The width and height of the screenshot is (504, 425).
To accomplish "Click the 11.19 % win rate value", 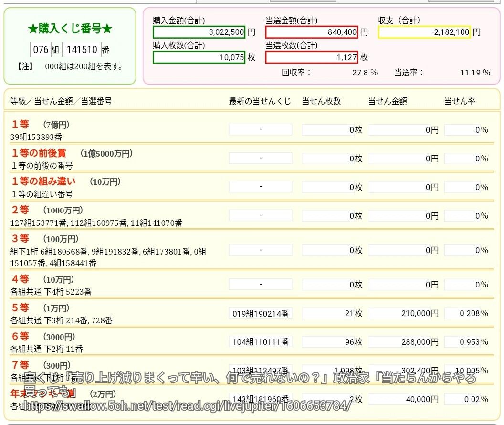I will coord(475,73).
